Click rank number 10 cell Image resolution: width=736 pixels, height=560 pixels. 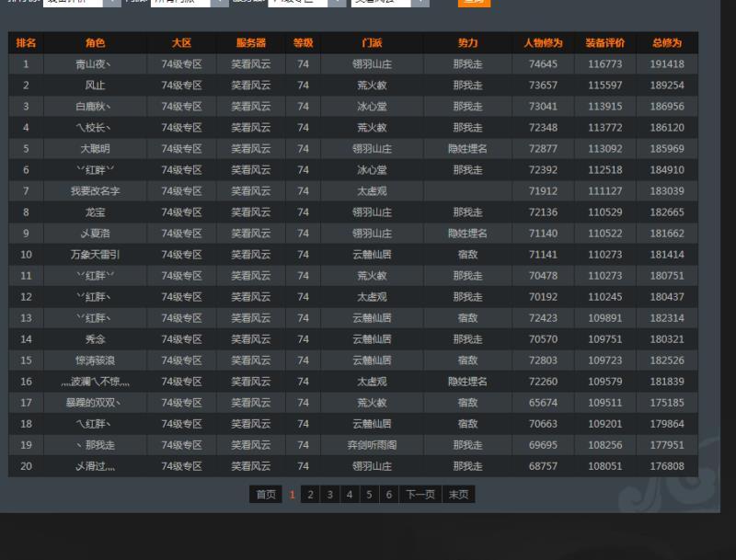(26, 255)
